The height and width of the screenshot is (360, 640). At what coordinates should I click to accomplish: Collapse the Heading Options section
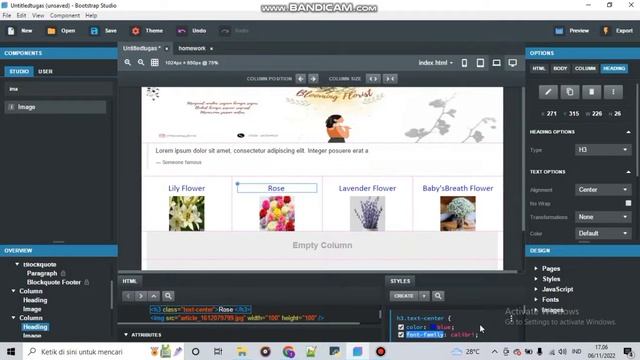628,132
